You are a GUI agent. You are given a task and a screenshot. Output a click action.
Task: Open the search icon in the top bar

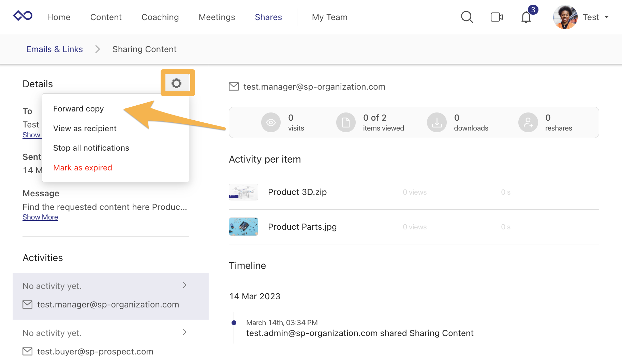click(467, 17)
